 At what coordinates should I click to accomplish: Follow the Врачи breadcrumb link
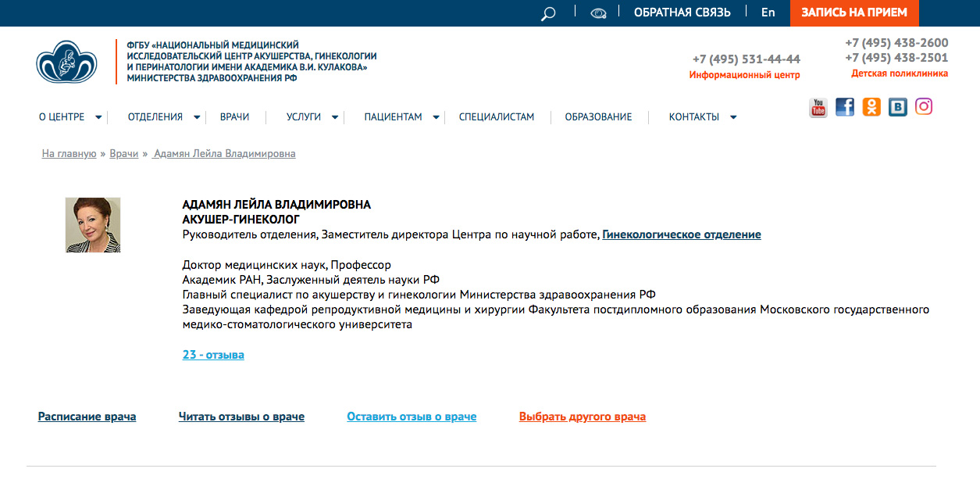pos(124,154)
